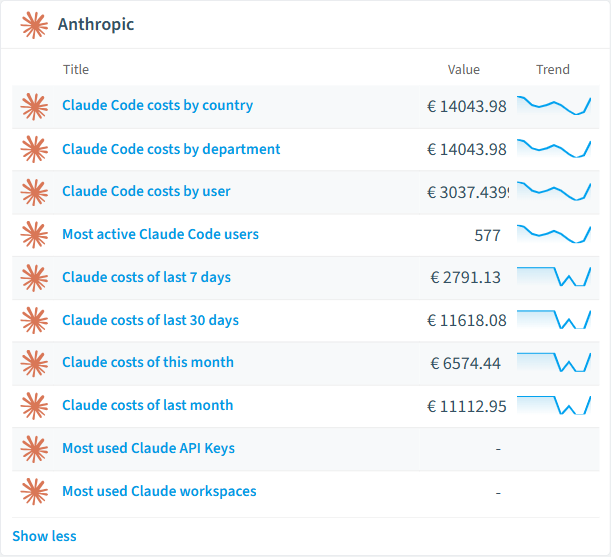
Task: Open Most used Claude API Keys report
Action: (148, 448)
